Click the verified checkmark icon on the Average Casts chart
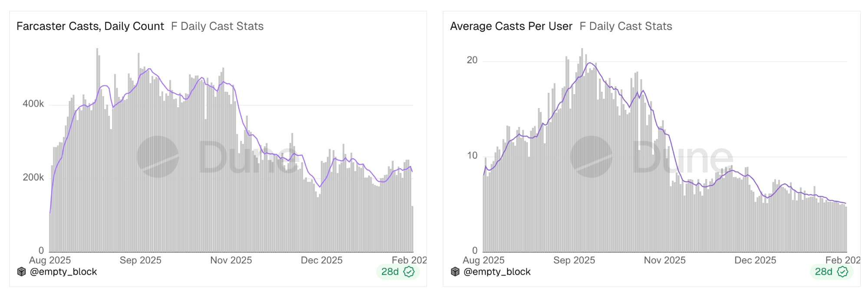This screenshot has height=299, width=868. (842, 272)
